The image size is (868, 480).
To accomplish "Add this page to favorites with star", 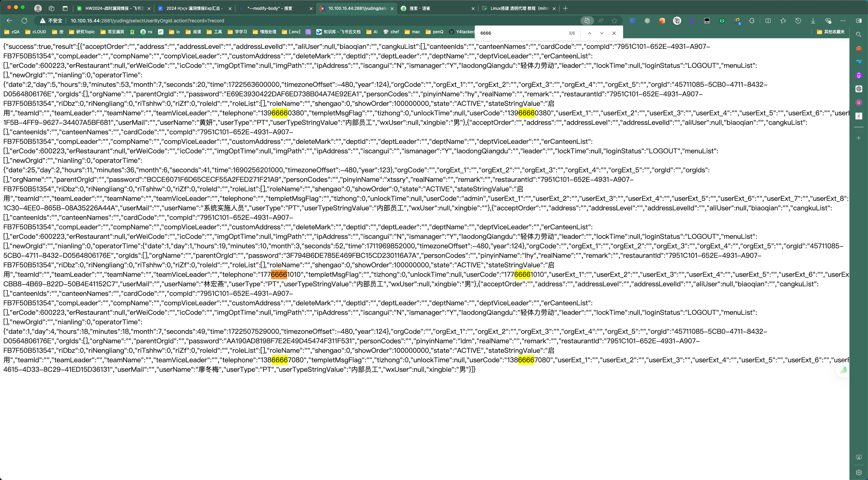I will pyautogui.click(x=614, y=21).
